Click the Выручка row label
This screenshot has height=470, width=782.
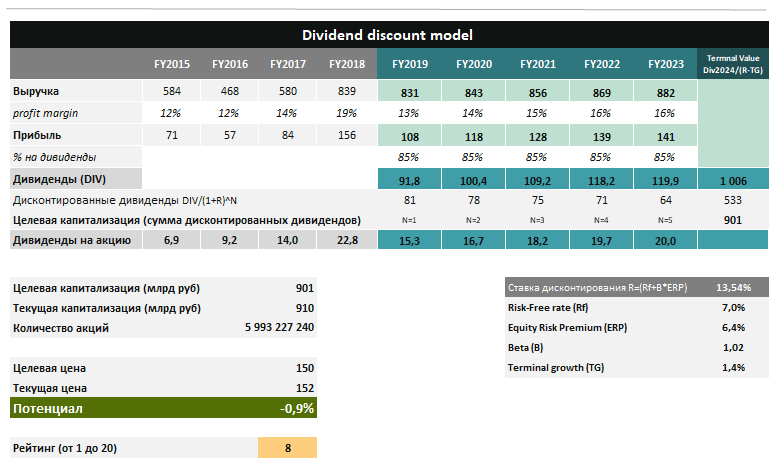click(x=36, y=92)
